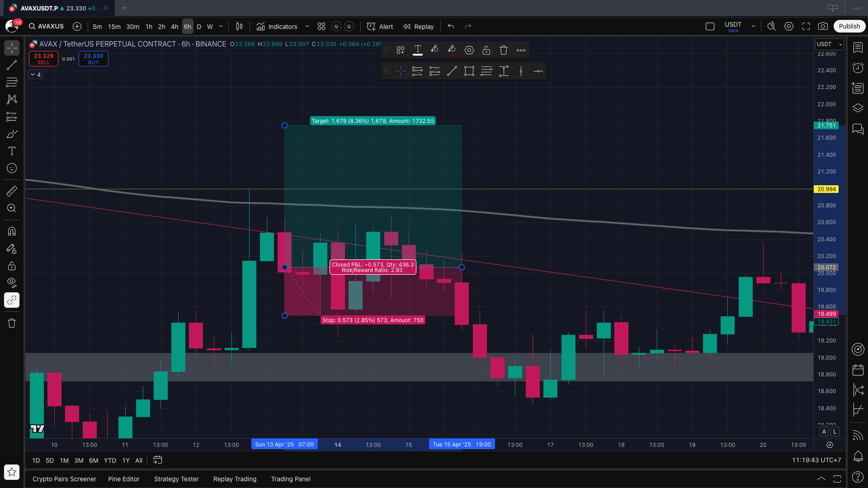Delete the selected position drawing via floating toolbar trash
Image resolution: width=868 pixels, height=488 pixels.
(x=503, y=50)
